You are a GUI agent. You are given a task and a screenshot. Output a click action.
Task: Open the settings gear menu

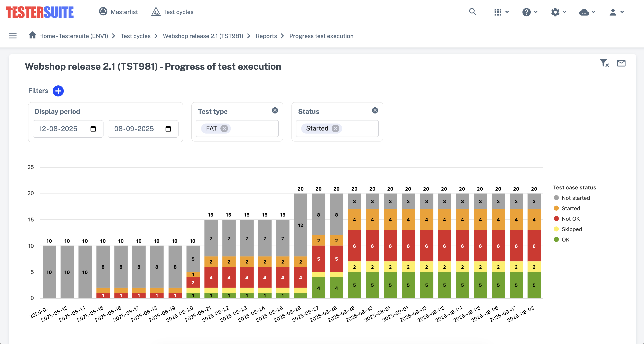[x=555, y=12]
